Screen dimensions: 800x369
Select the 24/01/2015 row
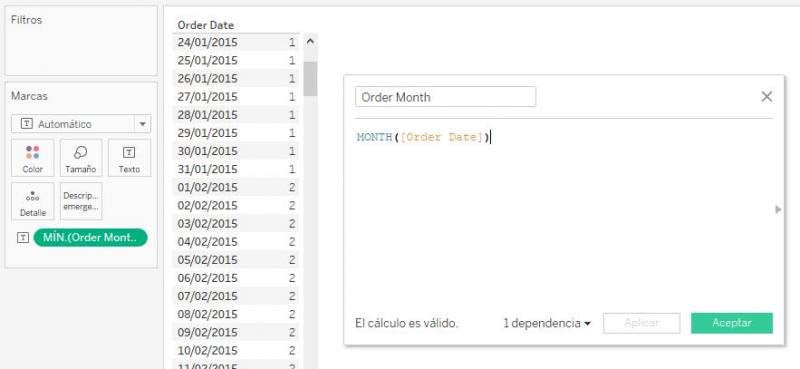(x=236, y=42)
